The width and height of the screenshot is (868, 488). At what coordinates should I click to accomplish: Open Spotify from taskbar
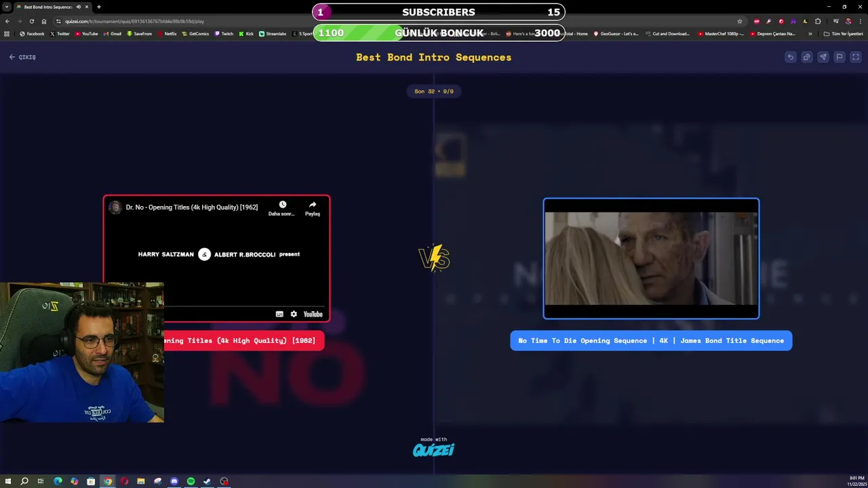[191, 481]
